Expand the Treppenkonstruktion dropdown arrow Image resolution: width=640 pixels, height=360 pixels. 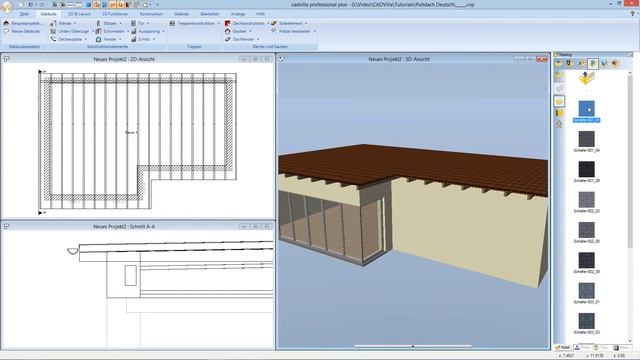218,23
